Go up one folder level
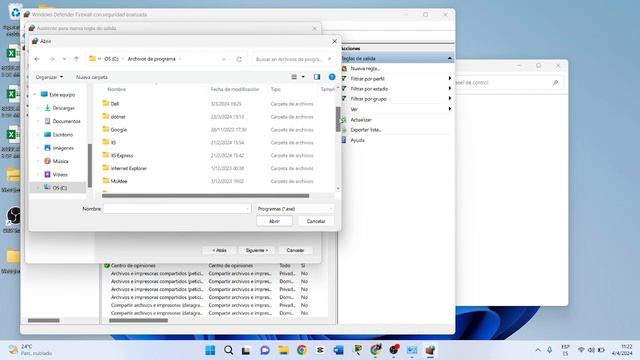The height and width of the screenshot is (360, 640). coord(76,59)
